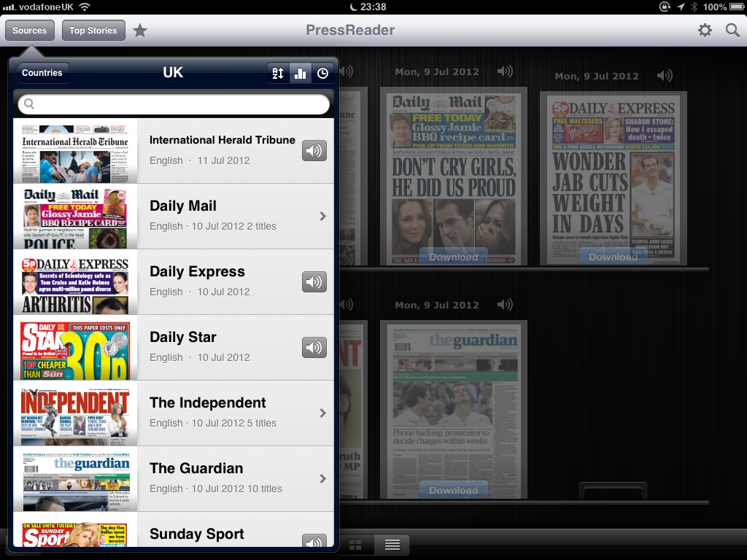747x560 pixels.
Task: Sort sources by popularity
Action: (300, 73)
